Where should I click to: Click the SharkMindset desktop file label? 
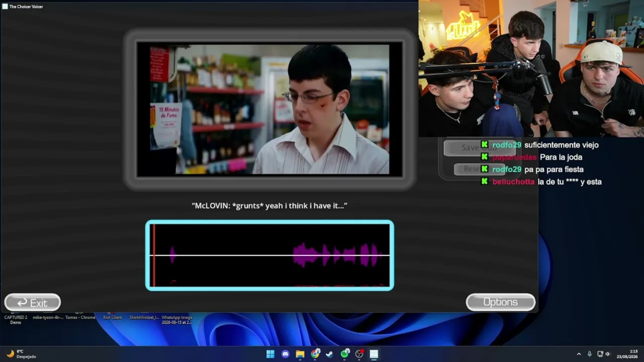tap(144, 317)
